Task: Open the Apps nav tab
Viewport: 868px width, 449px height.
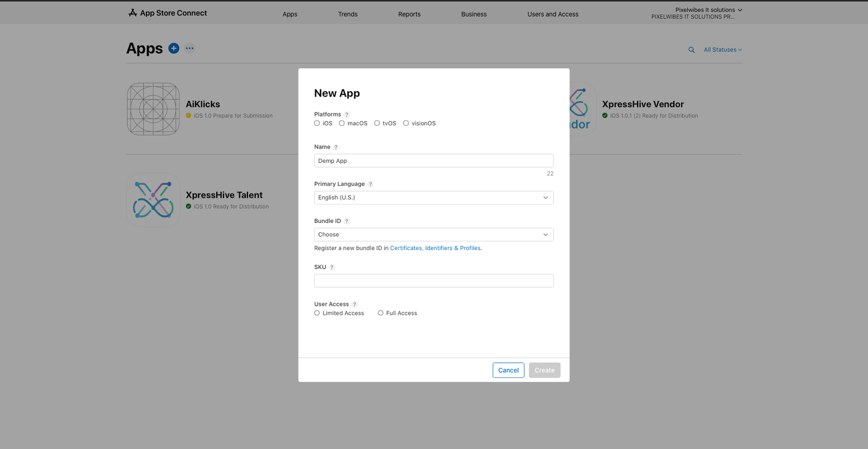Action: click(x=290, y=14)
